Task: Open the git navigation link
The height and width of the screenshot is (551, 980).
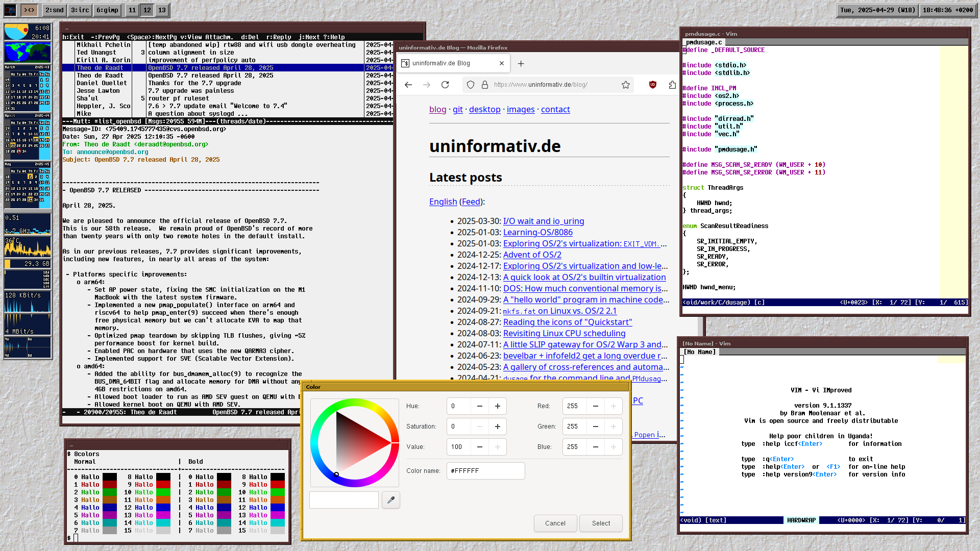Action: 457,109
